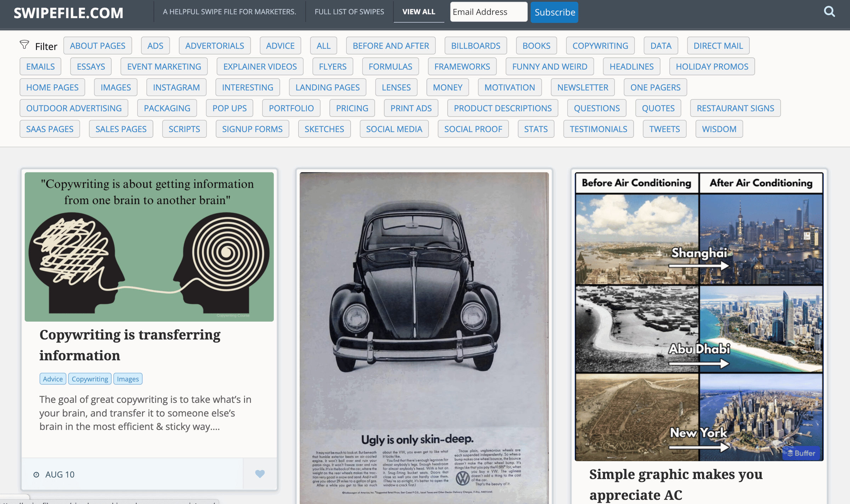This screenshot has height=504, width=850.
Task: Open 'Copywriting is transferring information' title
Action: point(130,345)
